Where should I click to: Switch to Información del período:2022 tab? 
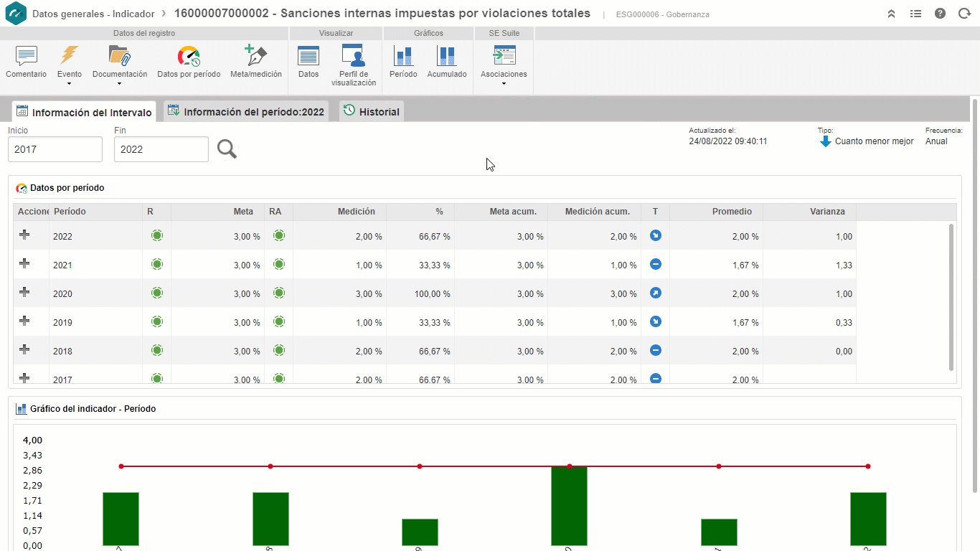[x=246, y=111]
